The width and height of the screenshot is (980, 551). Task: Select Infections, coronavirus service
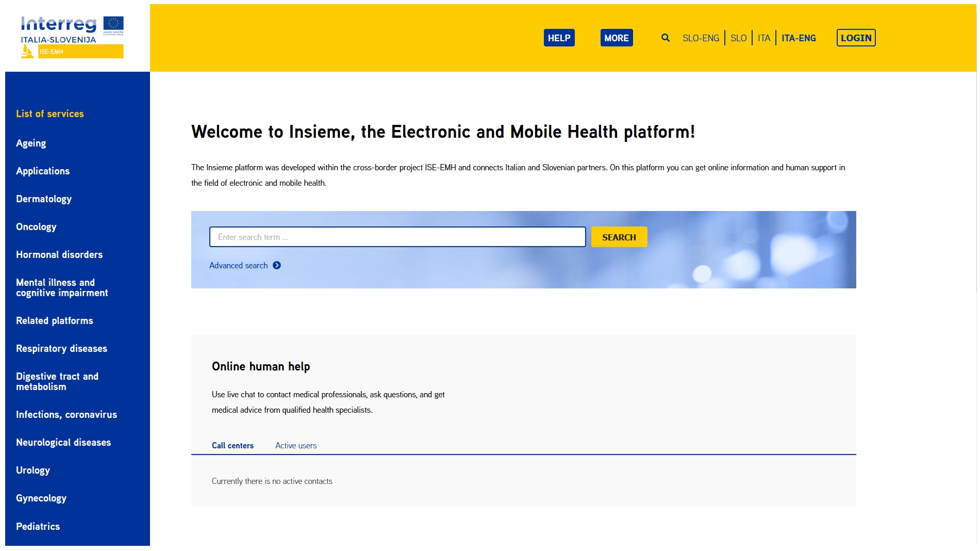(x=67, y=414)
